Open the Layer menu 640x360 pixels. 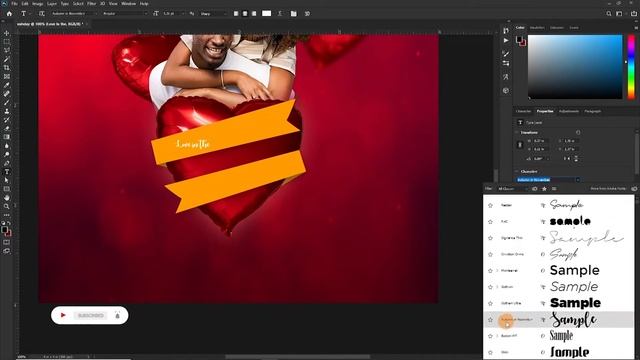pos(52,4)
